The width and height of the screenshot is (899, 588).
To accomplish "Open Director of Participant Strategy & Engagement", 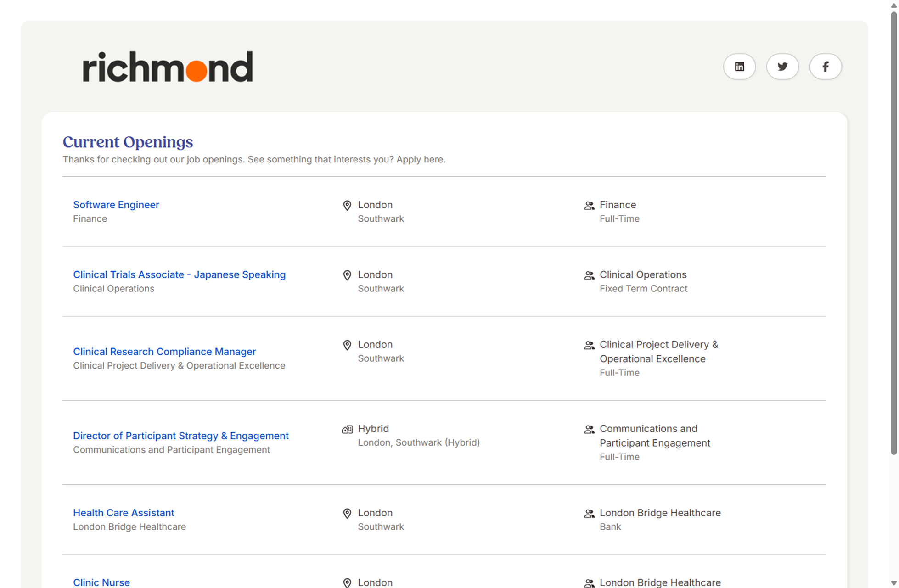I will click(181, 436).
